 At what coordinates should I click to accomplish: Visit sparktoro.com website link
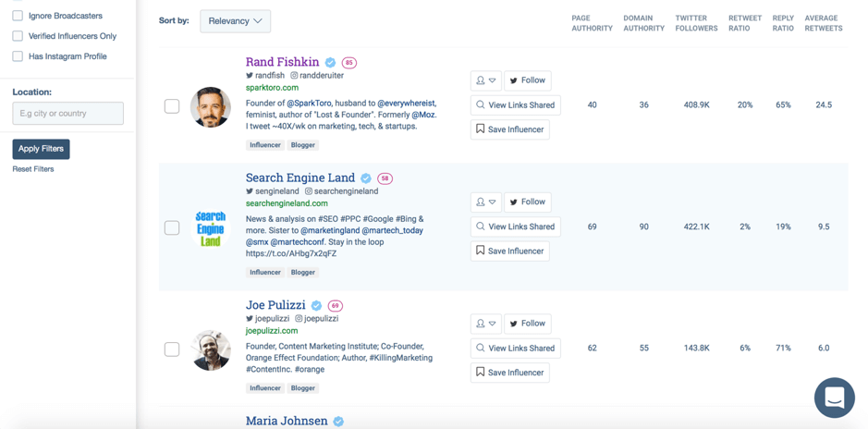[272, 88]
